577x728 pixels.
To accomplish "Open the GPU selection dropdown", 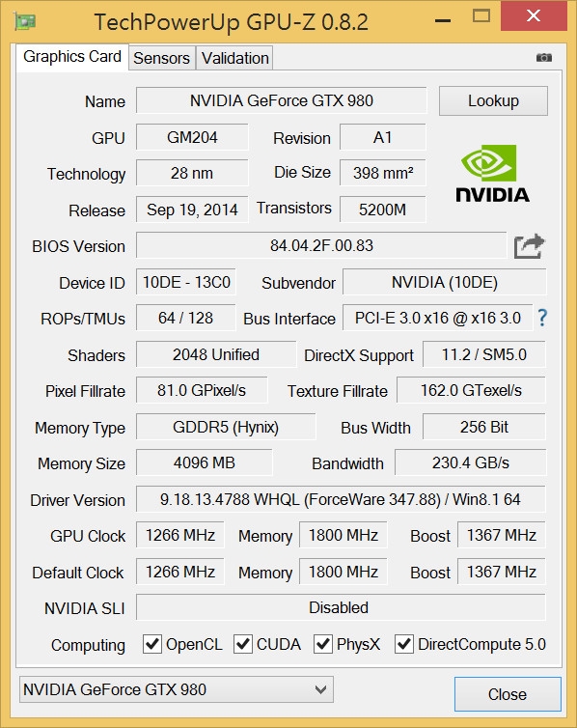I will click(177, 689).
